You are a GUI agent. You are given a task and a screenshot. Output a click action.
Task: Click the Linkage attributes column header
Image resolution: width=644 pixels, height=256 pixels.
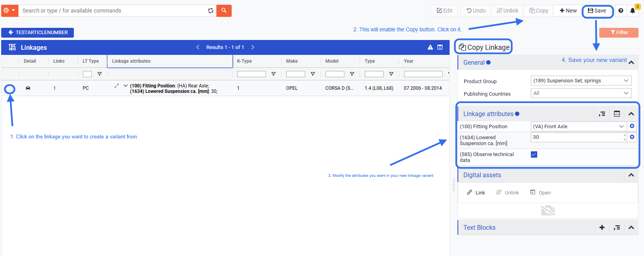tap(170, 61)
